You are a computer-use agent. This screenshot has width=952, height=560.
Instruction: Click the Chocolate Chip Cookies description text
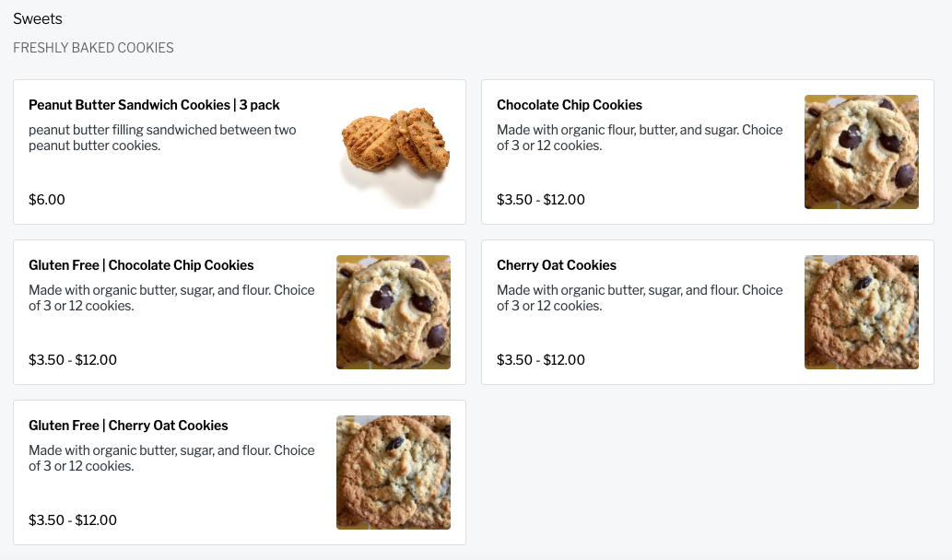point(639,137)
